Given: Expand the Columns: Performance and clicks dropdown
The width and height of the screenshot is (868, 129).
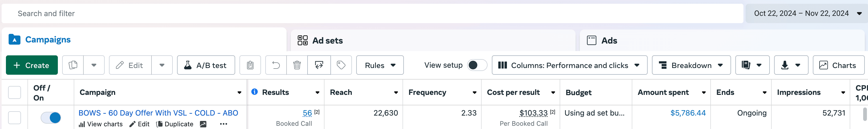Looking at the screenshot, I should 569,65.
